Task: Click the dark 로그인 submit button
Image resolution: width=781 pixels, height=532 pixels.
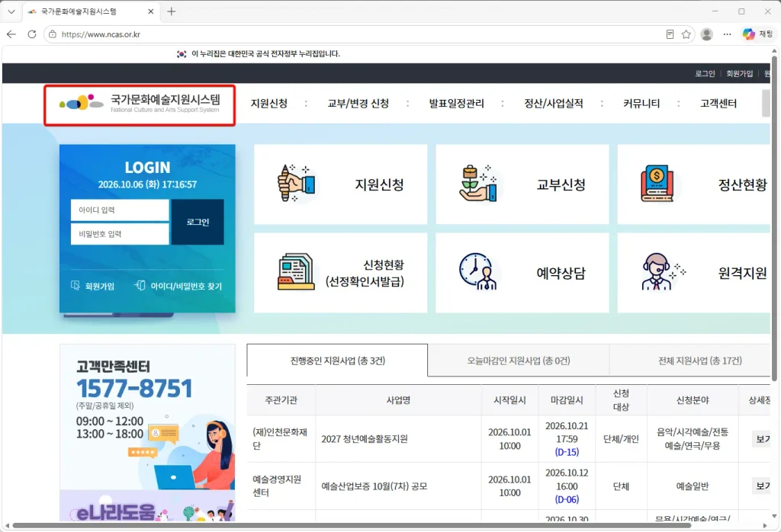Action: 198,222
